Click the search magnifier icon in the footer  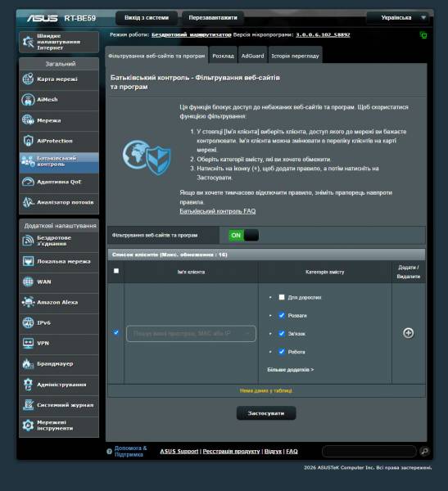tap(424, 451)
